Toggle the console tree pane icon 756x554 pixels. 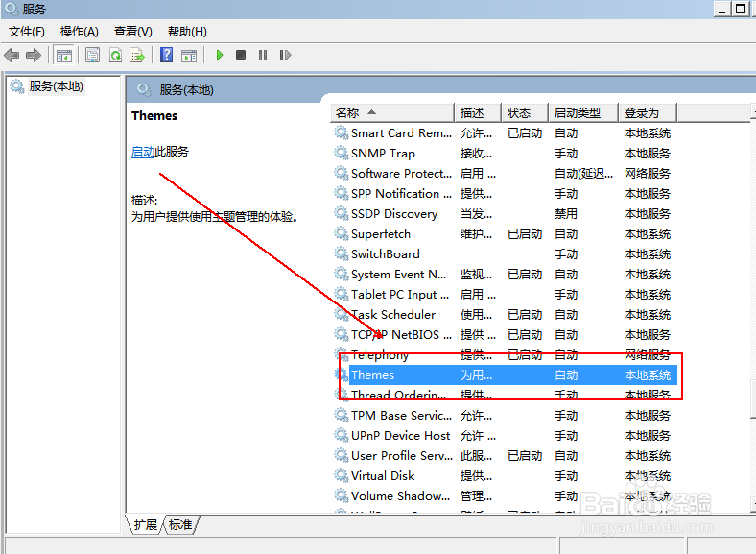[63, 55]
